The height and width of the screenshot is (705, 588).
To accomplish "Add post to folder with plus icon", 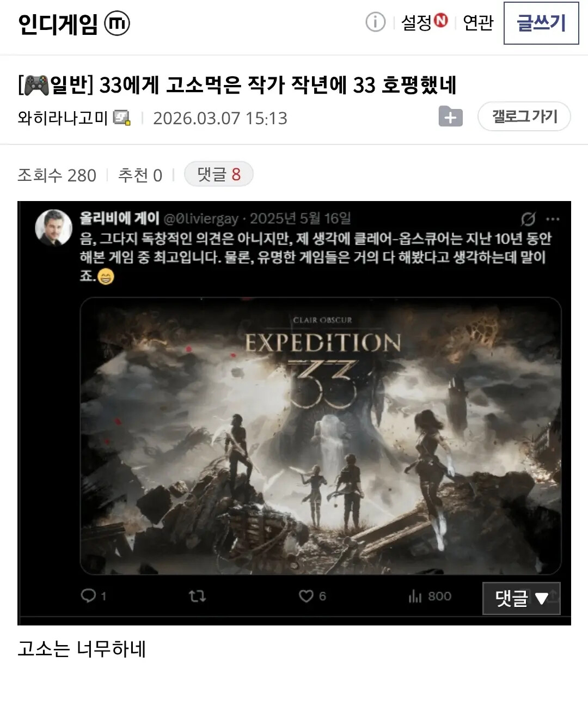I will pos(451,116).
